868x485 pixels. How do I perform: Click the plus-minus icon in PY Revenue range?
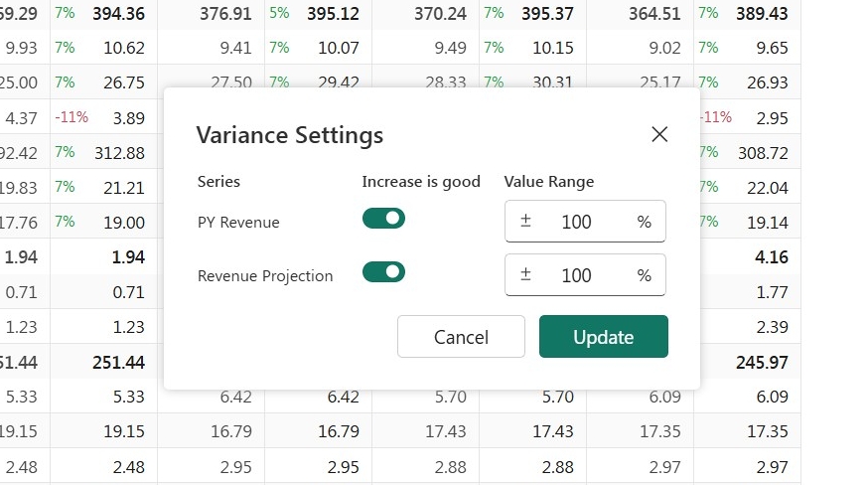(525, 222)
